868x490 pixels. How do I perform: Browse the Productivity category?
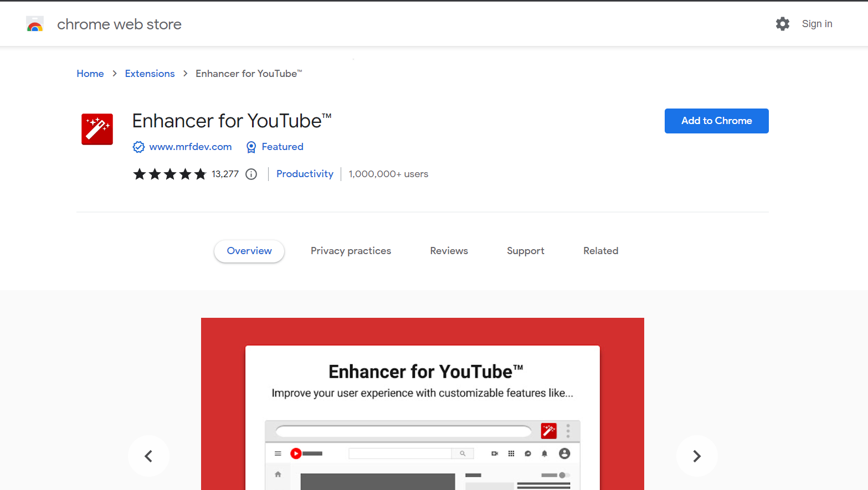point(305,174)
